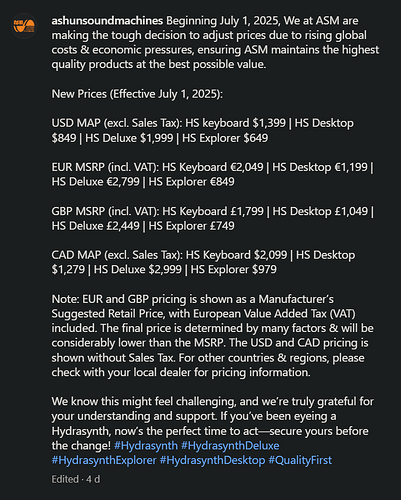Click the HS Explorer €849 price text
Image resolution: width=401 pixels, height=500 pixels.
click(192, 182)
